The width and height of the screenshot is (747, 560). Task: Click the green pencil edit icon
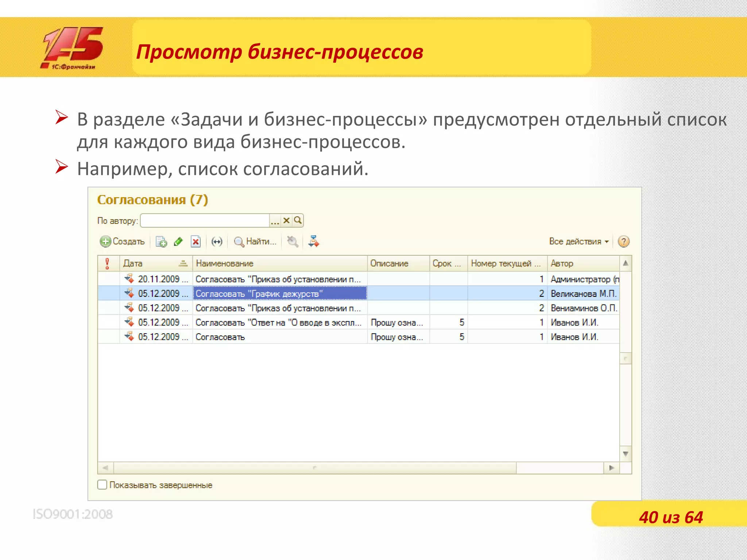point(178,242)
